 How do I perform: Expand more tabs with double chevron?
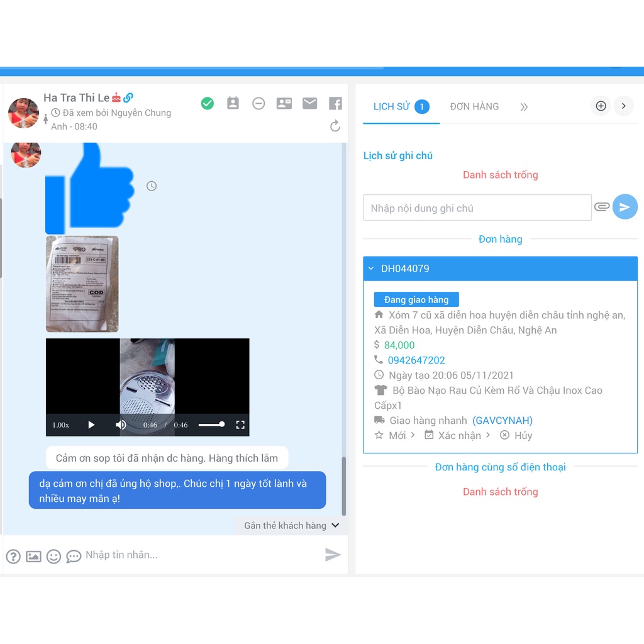click(x=524, y=107)
